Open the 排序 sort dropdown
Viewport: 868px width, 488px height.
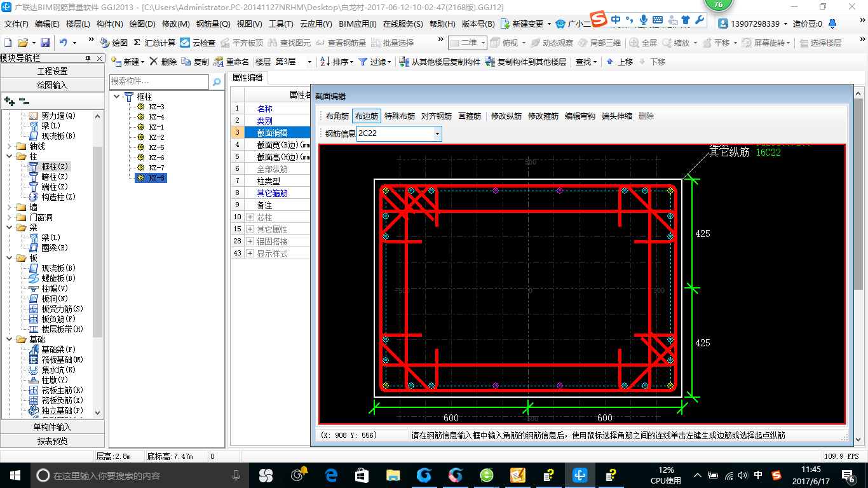pos(336,62)
